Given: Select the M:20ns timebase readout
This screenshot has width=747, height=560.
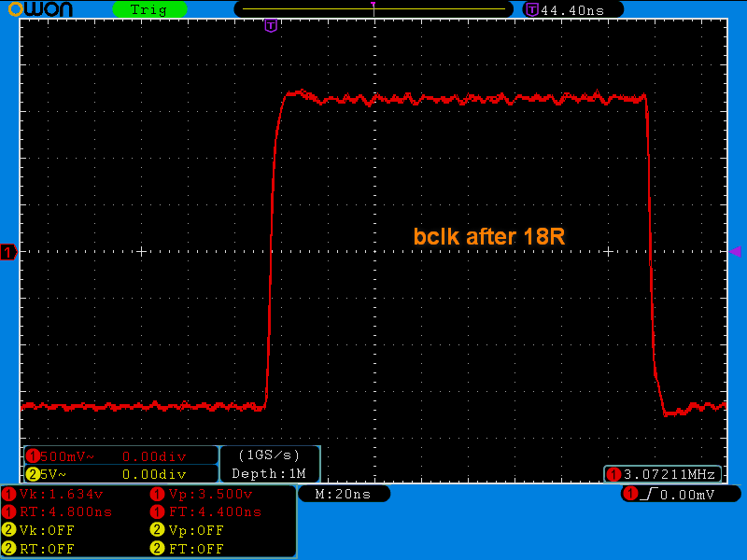Looking at the screenshot, I should tap(344, 494).
